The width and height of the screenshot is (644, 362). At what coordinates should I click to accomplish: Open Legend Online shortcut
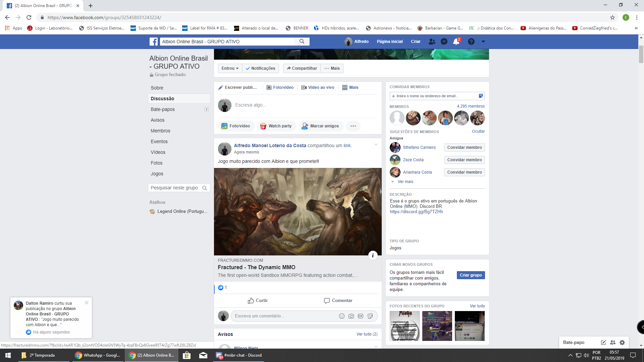(179, 212)
